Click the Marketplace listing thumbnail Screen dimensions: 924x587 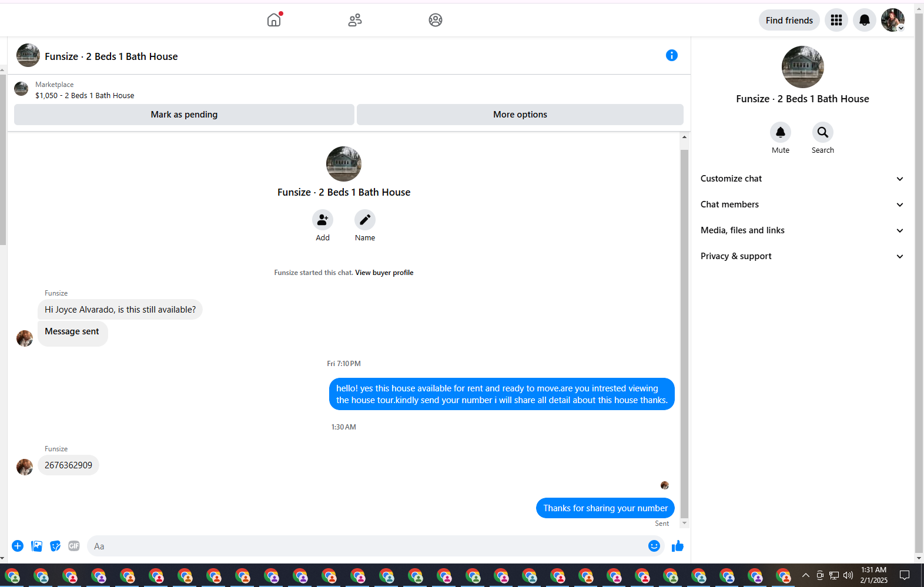[x=21, y=89]
